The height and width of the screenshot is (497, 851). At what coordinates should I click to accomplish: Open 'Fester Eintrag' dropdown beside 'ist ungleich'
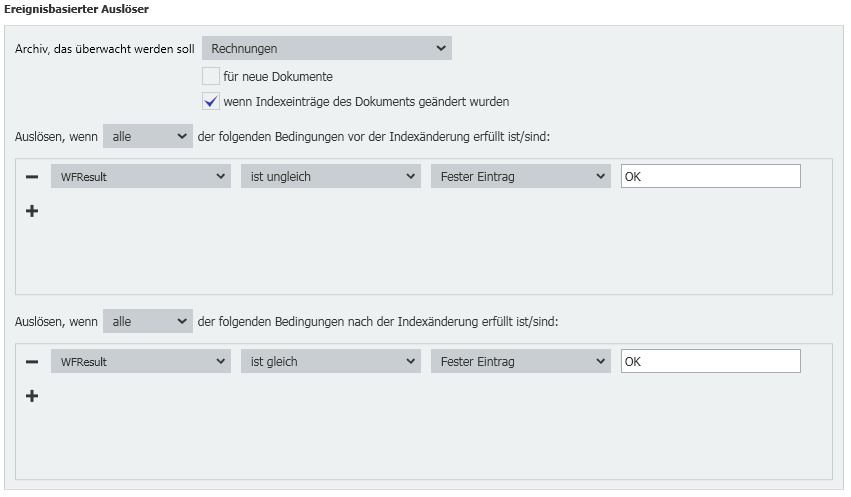[520, 177]
